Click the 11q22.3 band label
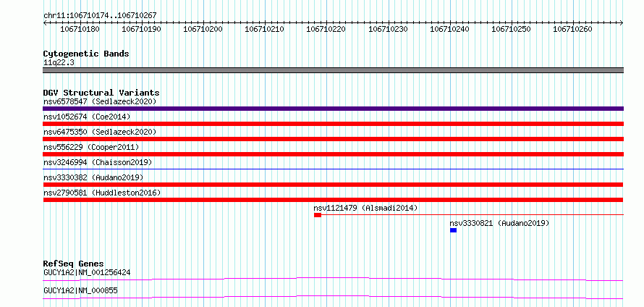Screen dimensions: 644x307 pos(59,63)
